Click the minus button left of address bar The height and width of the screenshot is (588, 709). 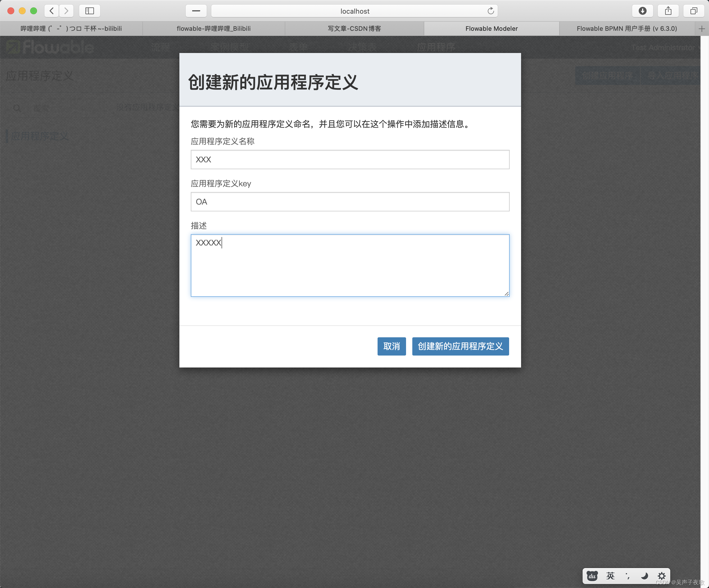point(196,11)
